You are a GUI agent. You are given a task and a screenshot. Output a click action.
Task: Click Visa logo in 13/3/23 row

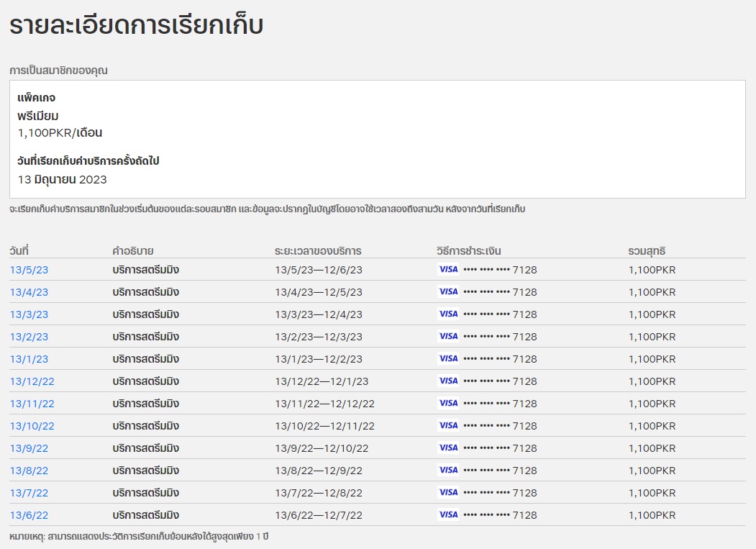448,314
